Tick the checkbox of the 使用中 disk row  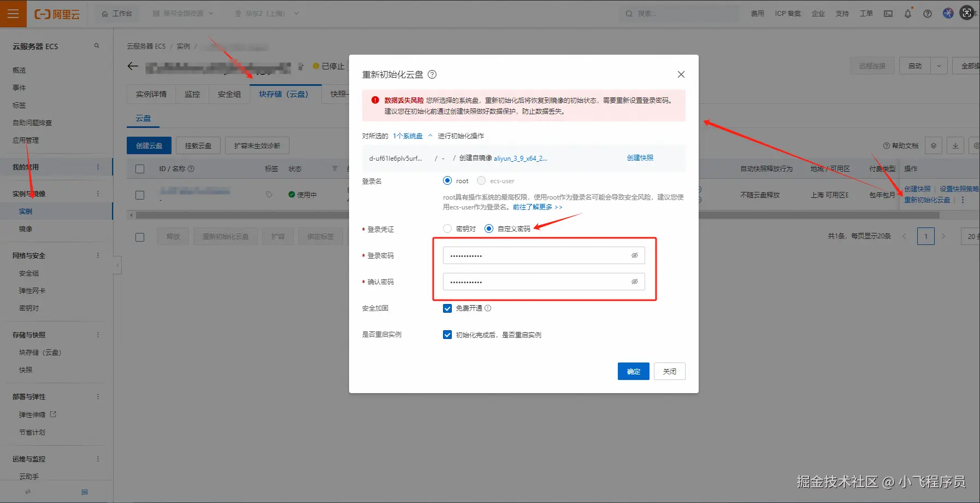[x=140, y=195]
